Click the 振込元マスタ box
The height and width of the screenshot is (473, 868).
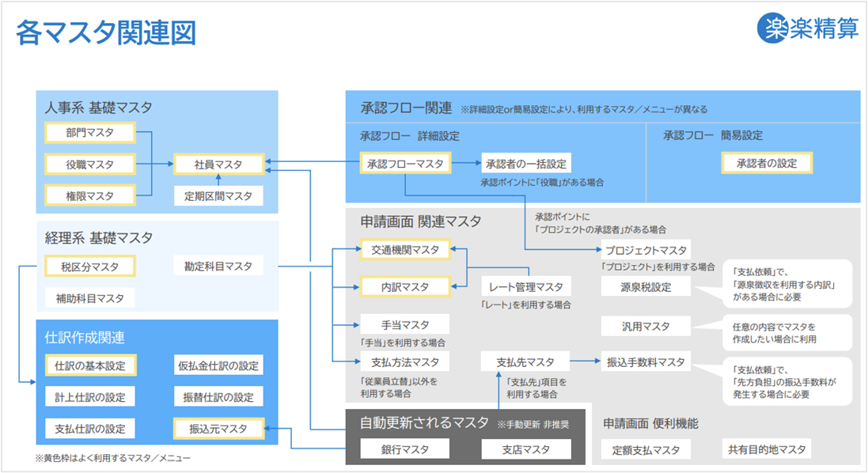pyautogui.click(x=218, y=429)
